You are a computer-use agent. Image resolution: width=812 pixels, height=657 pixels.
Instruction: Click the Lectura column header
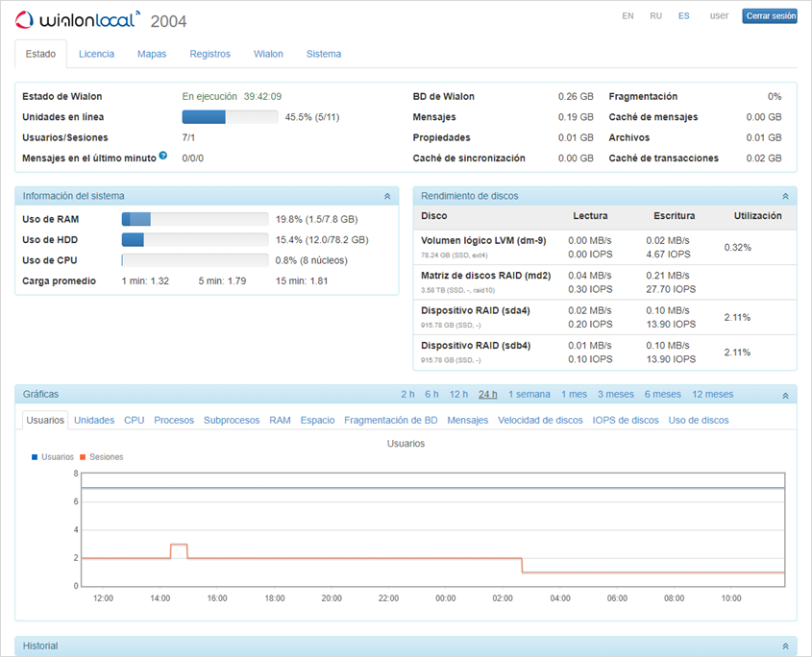[590, 216]
